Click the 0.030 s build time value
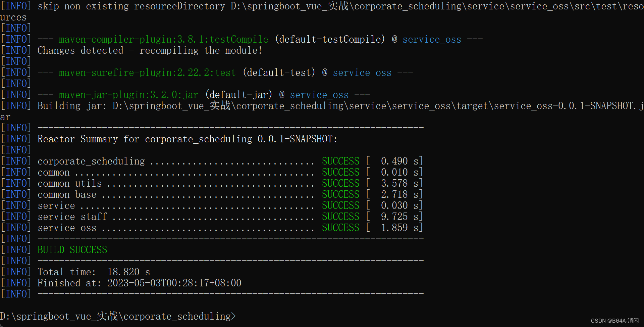644x327 pixels. [x=400, y=205]
